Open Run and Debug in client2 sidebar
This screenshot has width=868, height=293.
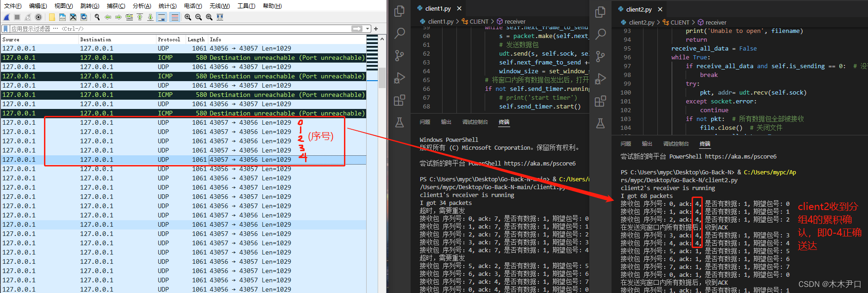[x=600, y=79]
